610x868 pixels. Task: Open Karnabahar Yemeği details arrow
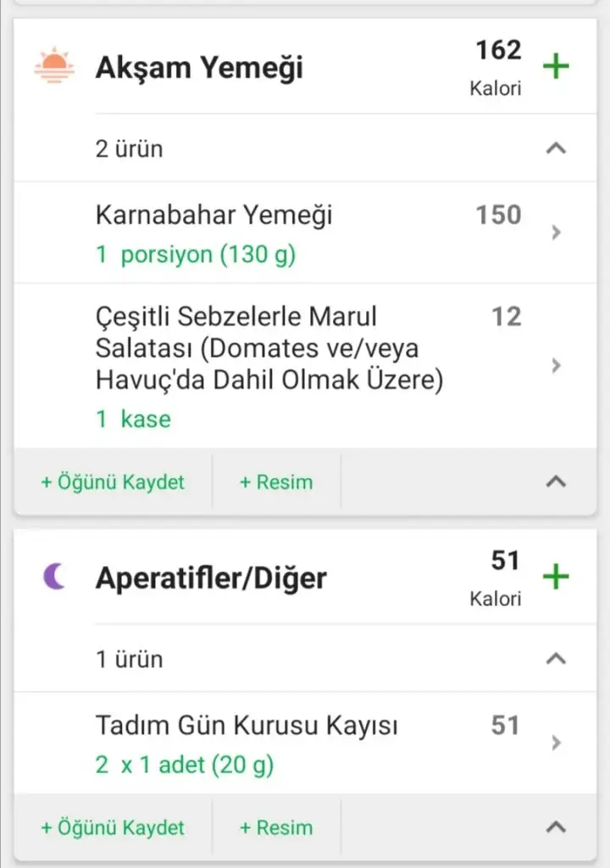556,232
